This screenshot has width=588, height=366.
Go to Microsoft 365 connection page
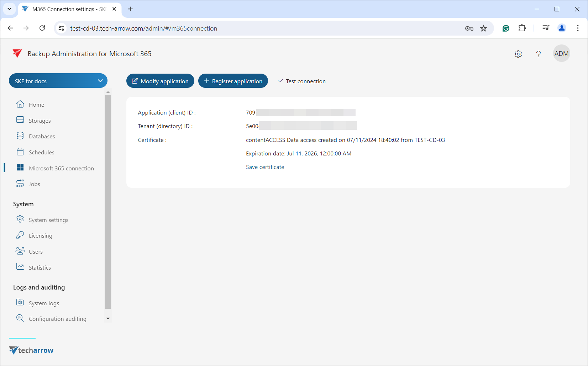coord(61,168)
